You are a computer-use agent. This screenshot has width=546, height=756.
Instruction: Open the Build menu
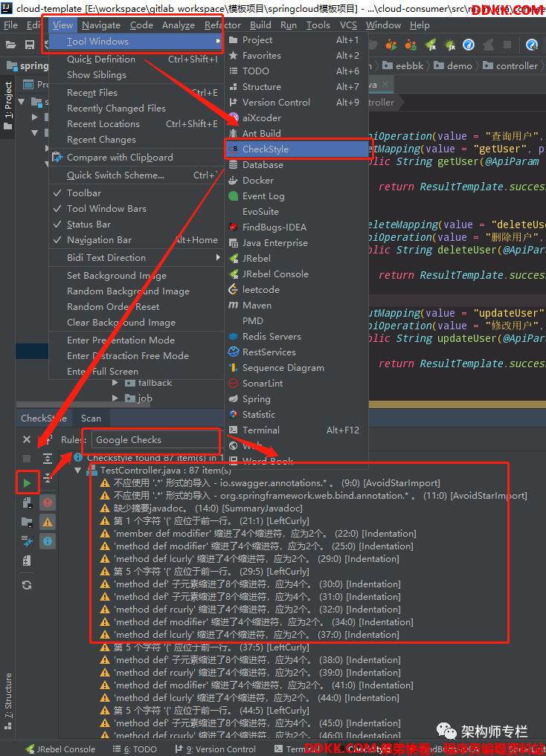[x=260, y=25]
